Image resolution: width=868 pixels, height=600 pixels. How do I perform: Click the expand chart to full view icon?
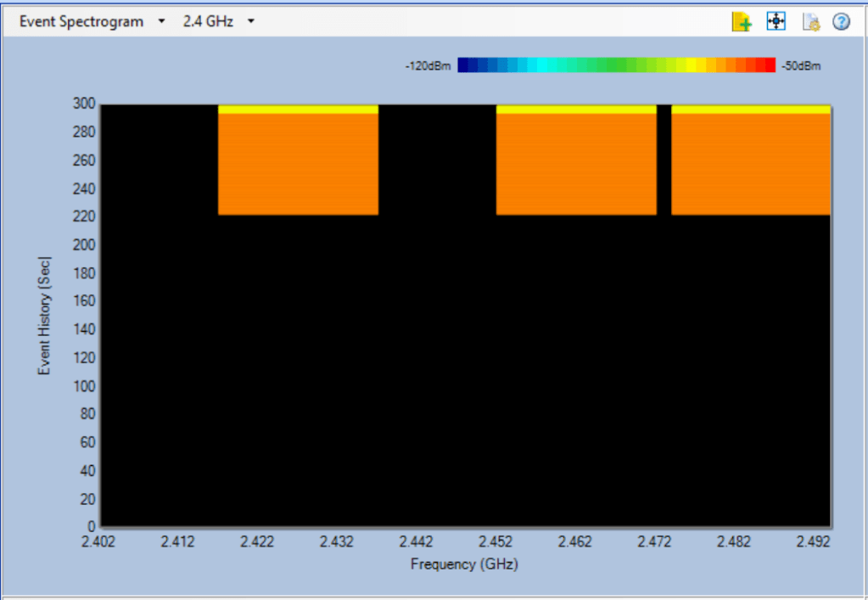(x=776, y=22)
